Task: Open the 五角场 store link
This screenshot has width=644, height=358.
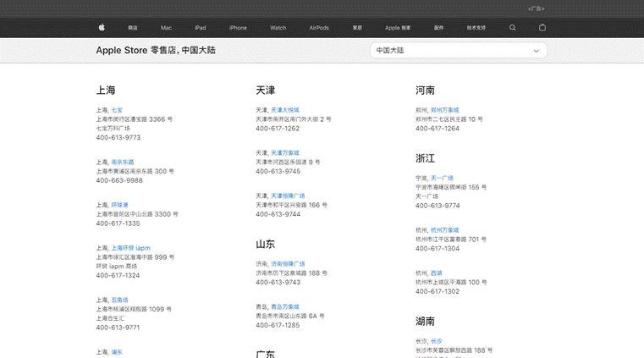Action: (x=120, y=300)
